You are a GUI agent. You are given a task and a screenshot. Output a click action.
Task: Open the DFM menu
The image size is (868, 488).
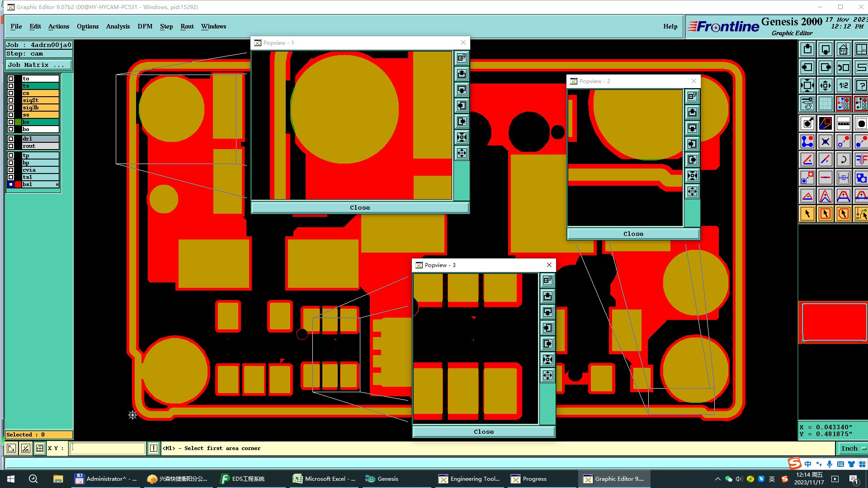[x=145, y=26]
